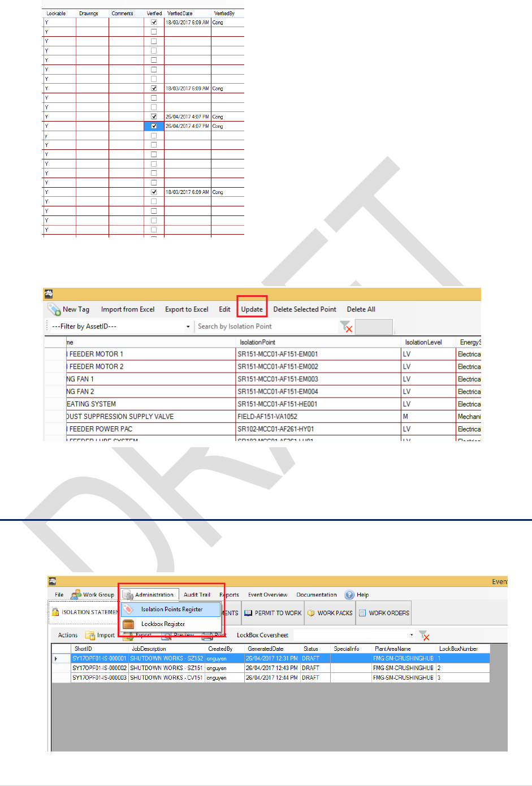Sort by the GeneratedDate column header

click(272, 649)
